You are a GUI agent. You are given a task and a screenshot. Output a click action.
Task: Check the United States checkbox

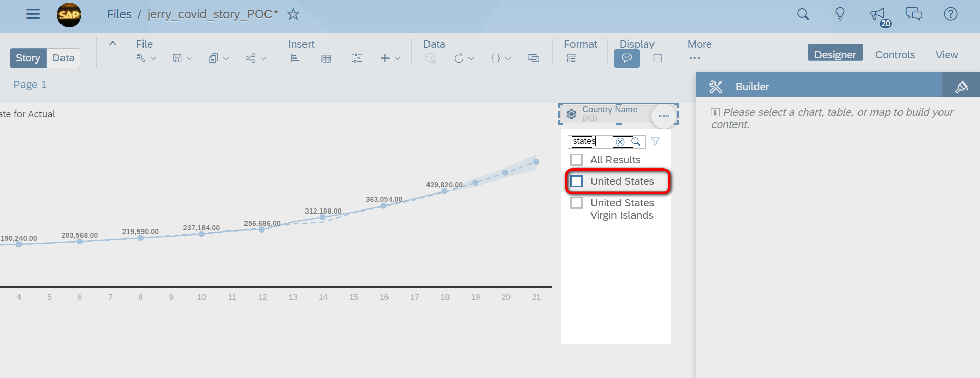577,181
